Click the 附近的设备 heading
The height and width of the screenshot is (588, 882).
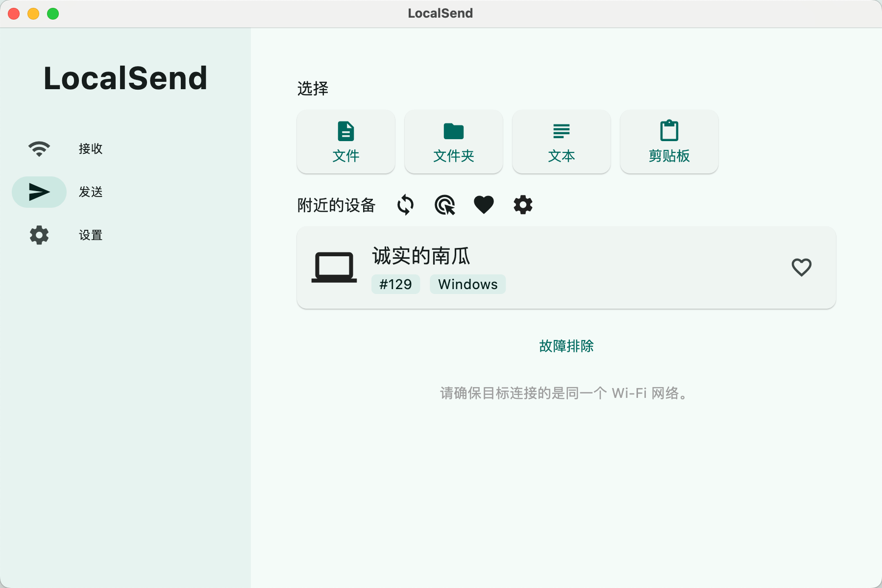coord(337,205)
